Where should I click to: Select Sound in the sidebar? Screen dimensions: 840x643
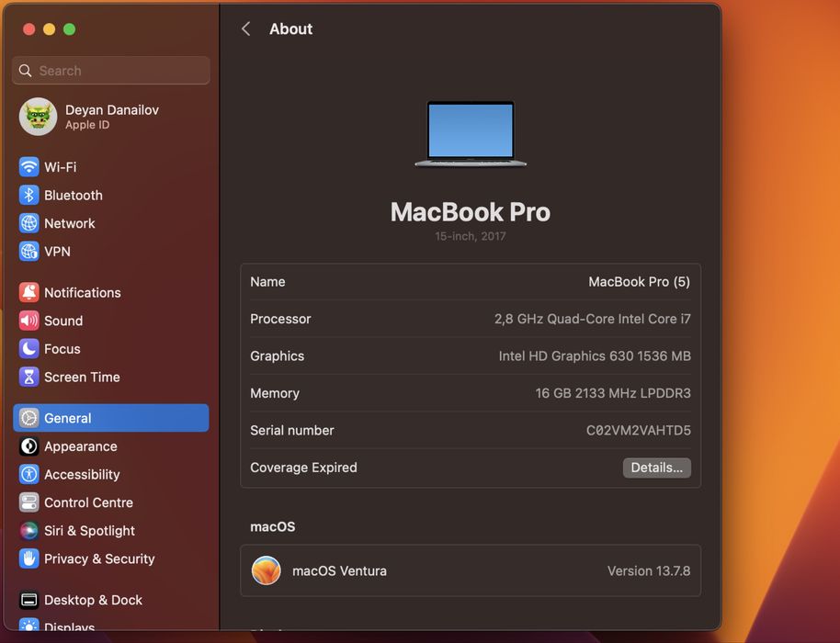click(63, 321)
